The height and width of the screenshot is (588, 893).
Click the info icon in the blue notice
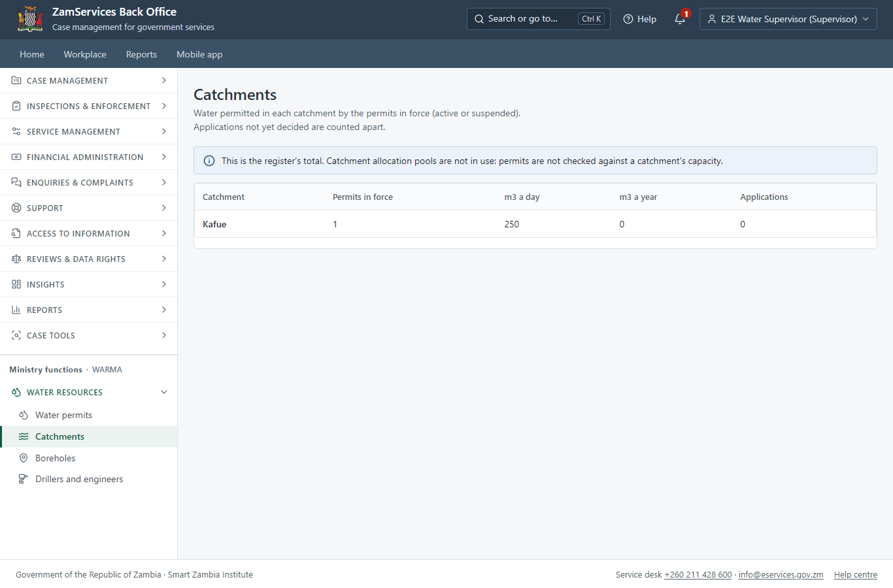pos(209,161)
